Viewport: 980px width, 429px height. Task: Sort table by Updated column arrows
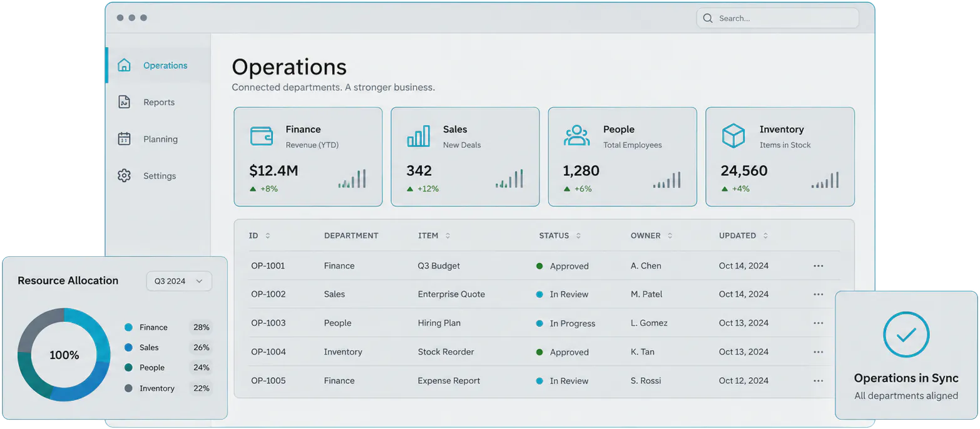pos(765,236)
